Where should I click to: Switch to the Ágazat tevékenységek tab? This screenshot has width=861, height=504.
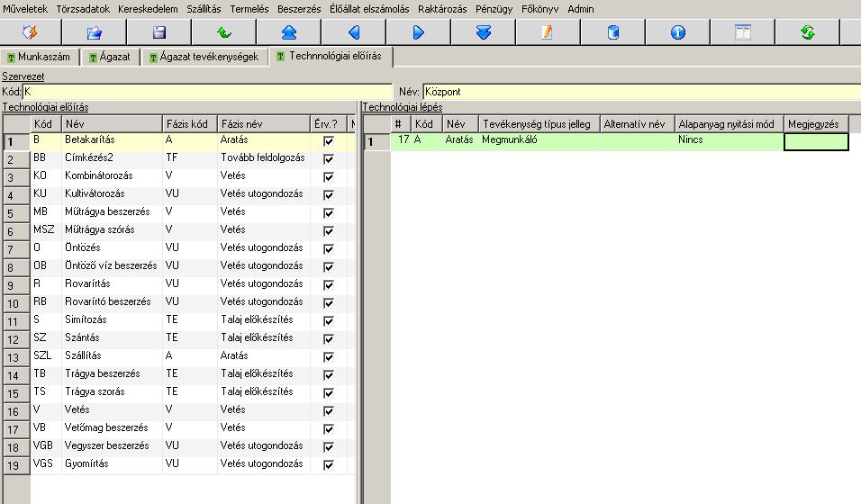204,57
